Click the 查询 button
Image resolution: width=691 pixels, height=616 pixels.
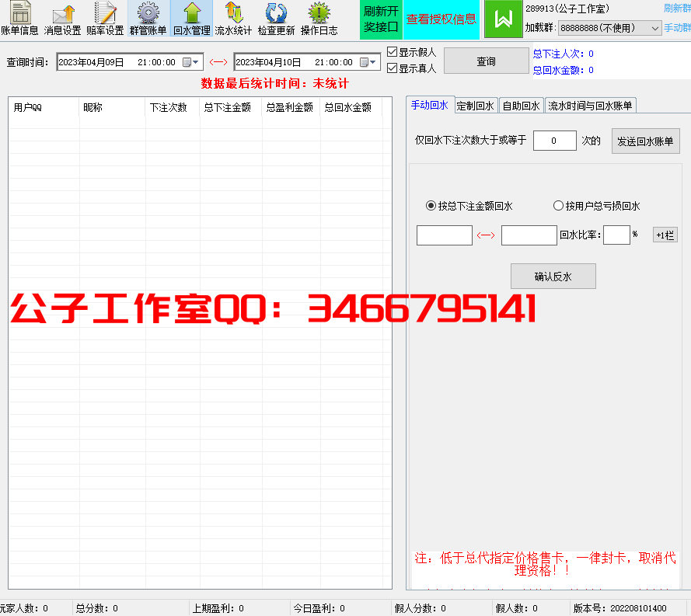coord(486,61)
